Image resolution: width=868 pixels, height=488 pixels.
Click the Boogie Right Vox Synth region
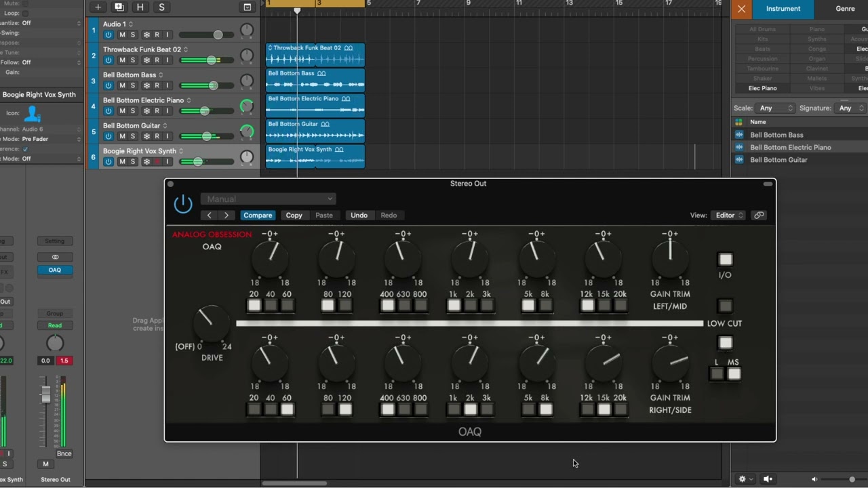point(315,156)
